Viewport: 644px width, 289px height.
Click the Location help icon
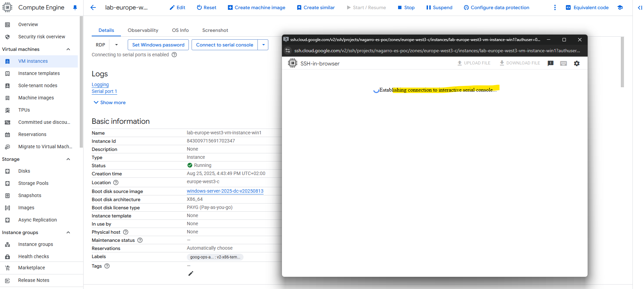(x=116, y=182)
